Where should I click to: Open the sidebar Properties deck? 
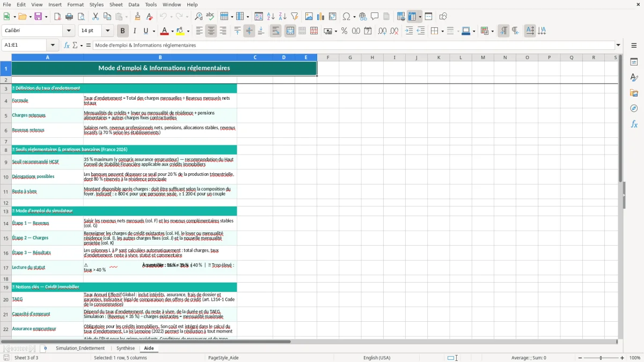coord(634,62)
